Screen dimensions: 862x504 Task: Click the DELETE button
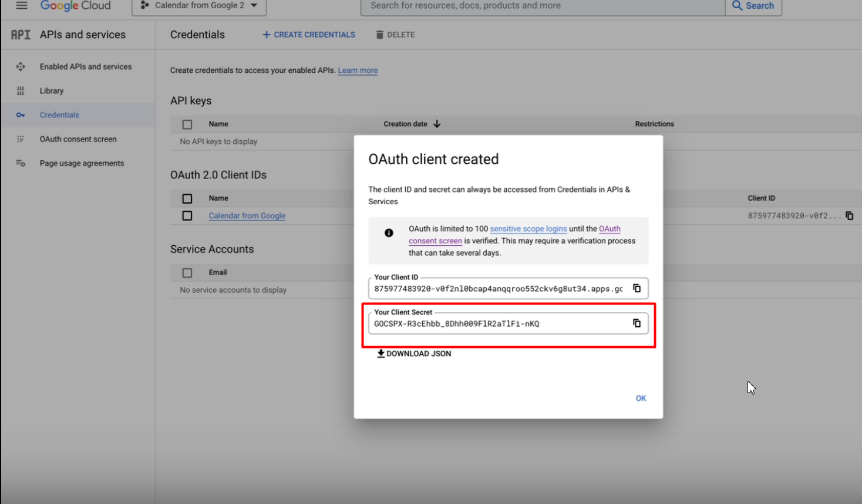pyautogui.click(x=395, y=35)
